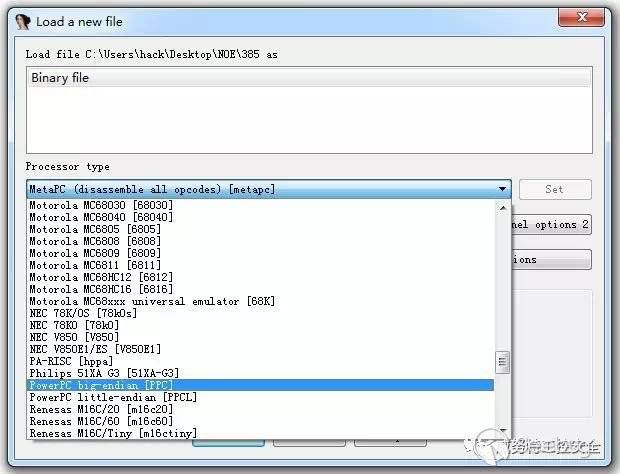Viewport: 620px width, 474px height.
Task: Choose Motorola MC68030 [68030]
Action: click(261, 205)
